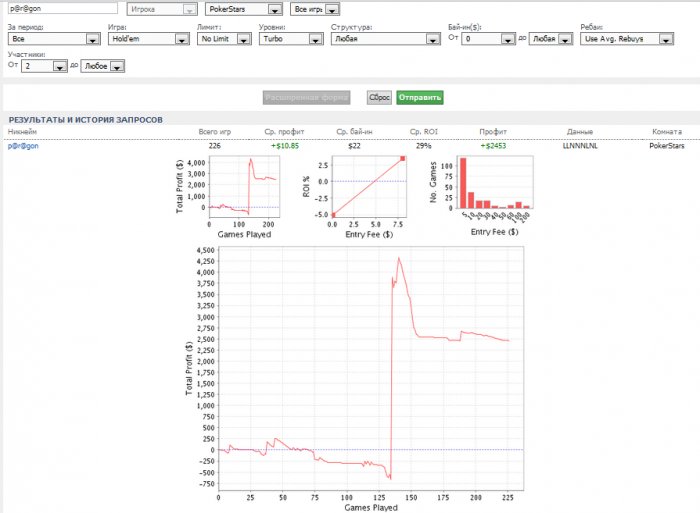The width and height of the screenshot is (700, 513).
Task: Open the PokerStars room dropdown
Action: point(244,9)
